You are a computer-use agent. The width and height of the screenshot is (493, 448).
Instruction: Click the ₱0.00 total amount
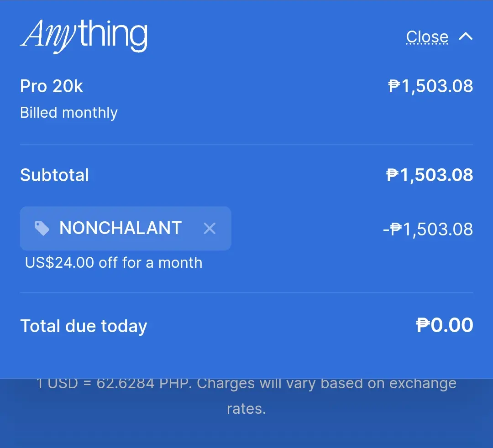pos(445,325)
